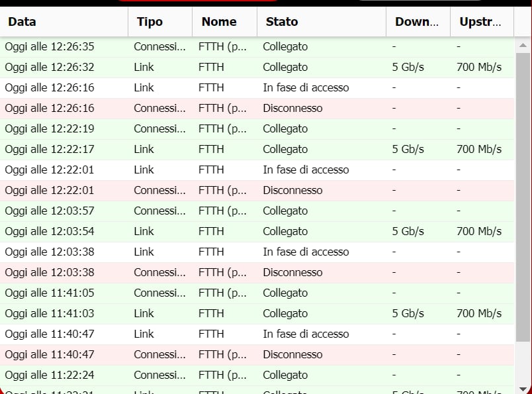Screen dimensions: 532x394
Task: Select the row dated Oggi alle 12:26:35
Action: tap(50, 47)
